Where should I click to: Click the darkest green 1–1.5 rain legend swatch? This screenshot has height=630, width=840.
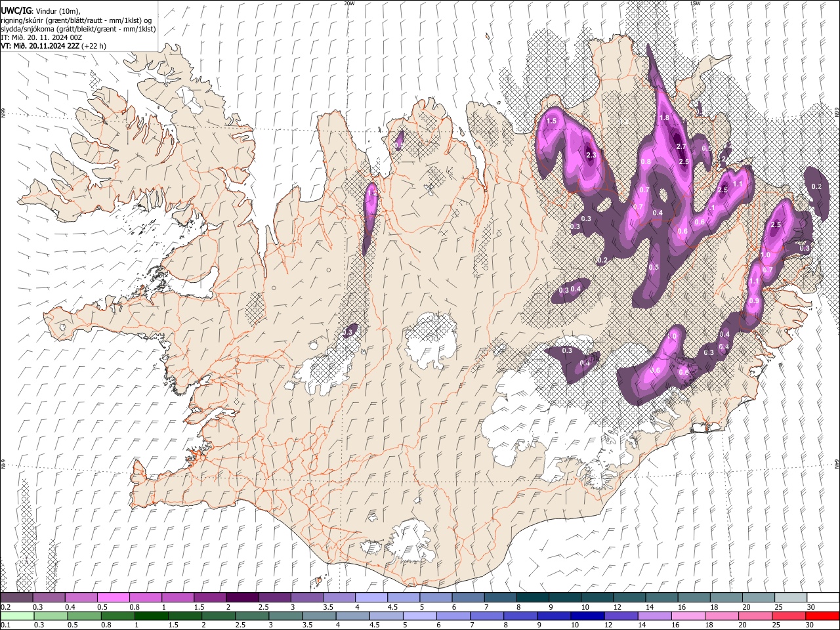(152, 616)
